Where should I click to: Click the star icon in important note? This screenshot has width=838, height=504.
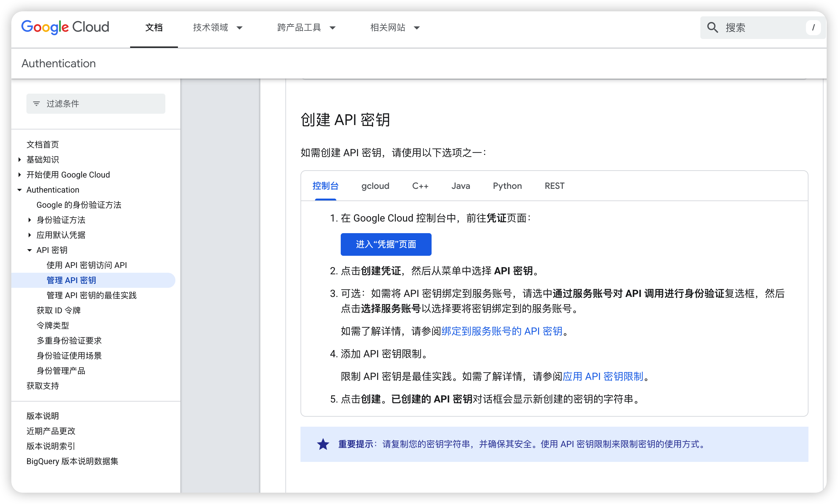tap(323, 444)
